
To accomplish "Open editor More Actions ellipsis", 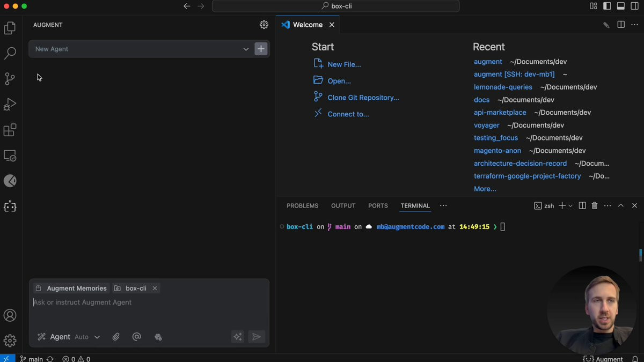I will click(634, 25).
